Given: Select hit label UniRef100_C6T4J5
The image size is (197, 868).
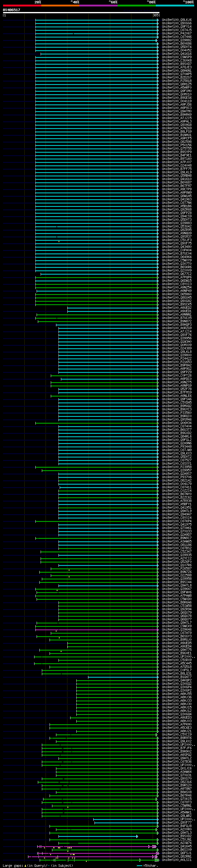Looking at the screenshot, I should tap(177, 30).
